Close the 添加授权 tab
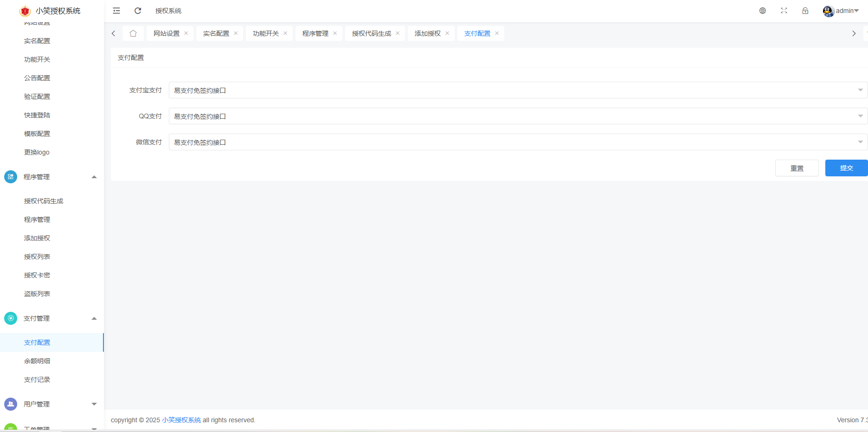 (447, 33)
